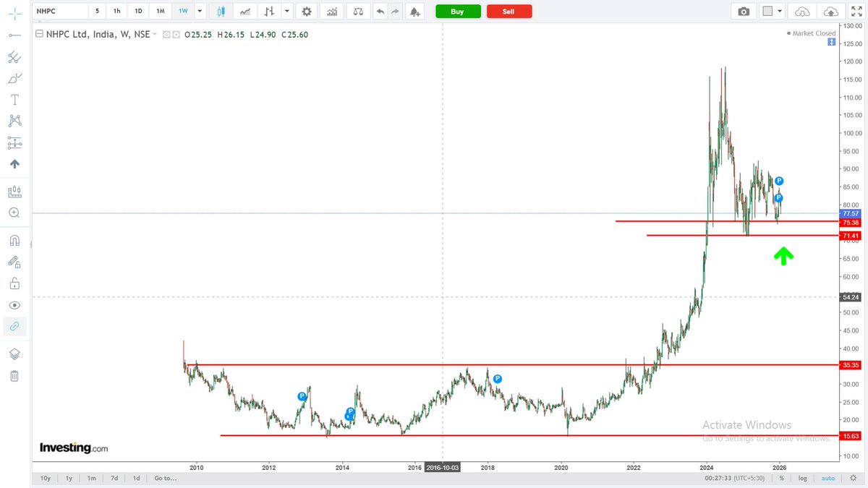Expand the time interval dropdown arrow

click(200, 11)
